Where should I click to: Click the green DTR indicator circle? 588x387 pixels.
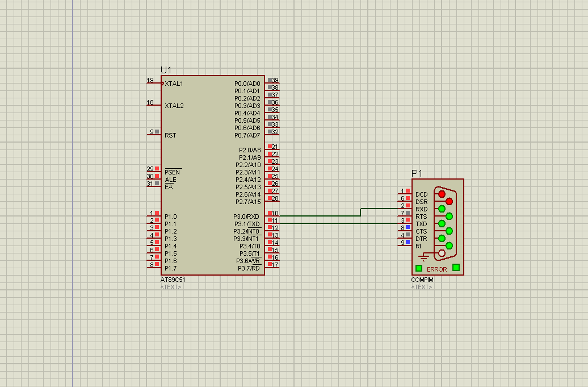(x=442, y=238)
